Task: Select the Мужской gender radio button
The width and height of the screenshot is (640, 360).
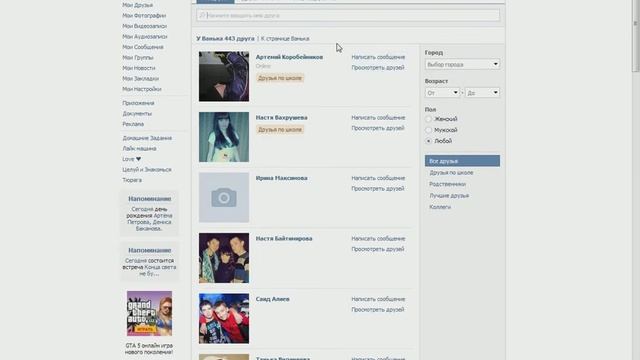Action: [429, 130]
